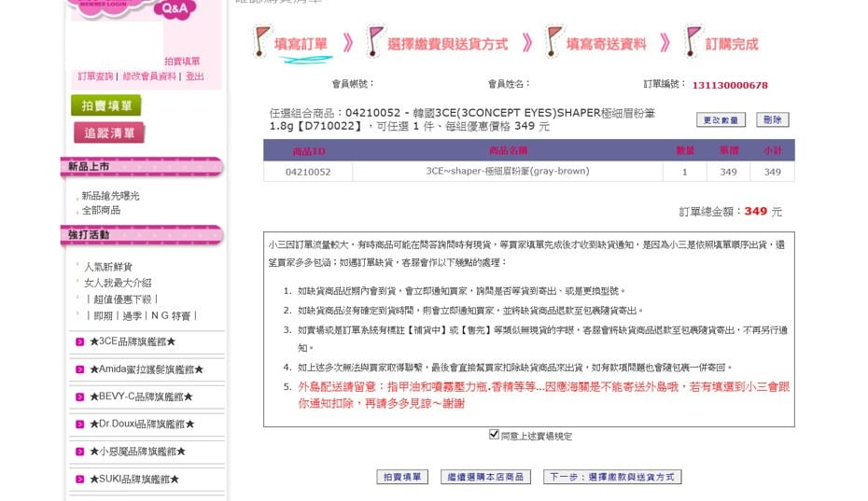Click the product ID cell 04210052
The width and height of the screenshot is (868, 501).
(308, 172)
